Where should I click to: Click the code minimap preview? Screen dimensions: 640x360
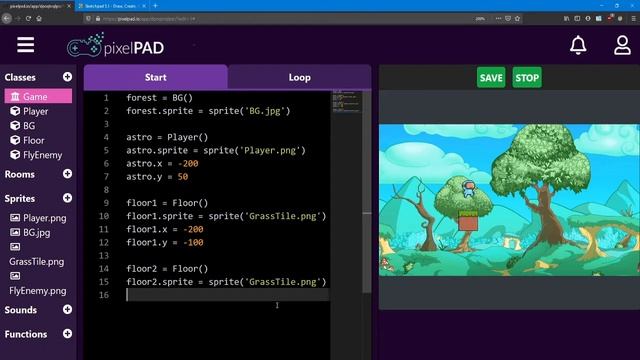tap(346, 101)
